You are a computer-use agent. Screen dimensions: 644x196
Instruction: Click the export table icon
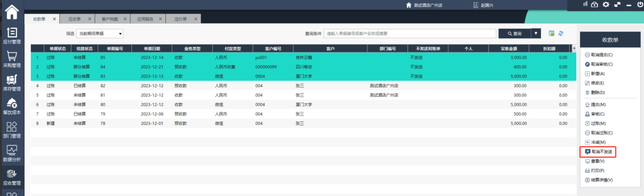pyautogui.click(x=551, y=33)
